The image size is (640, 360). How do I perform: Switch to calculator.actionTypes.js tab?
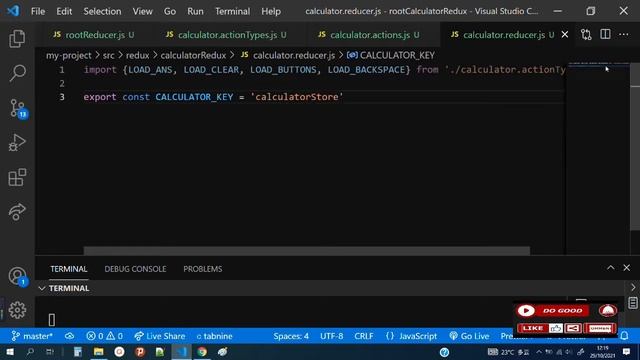tap(226, 35)
